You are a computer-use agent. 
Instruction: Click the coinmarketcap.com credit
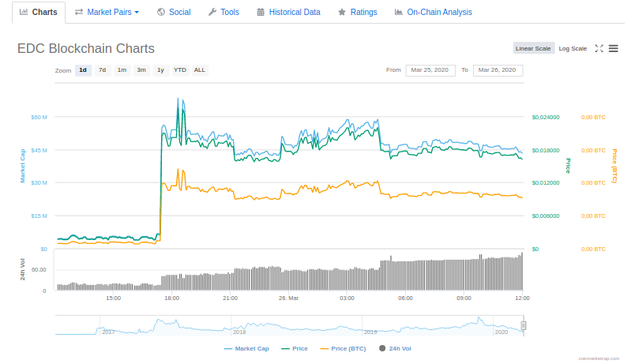(x=599, y=358)
